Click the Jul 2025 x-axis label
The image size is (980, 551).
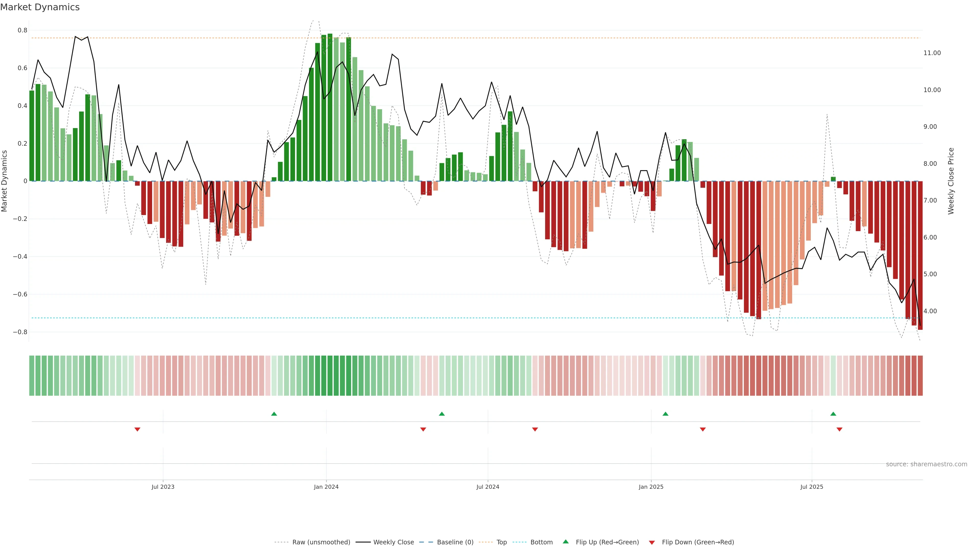(x=812, y=487)
